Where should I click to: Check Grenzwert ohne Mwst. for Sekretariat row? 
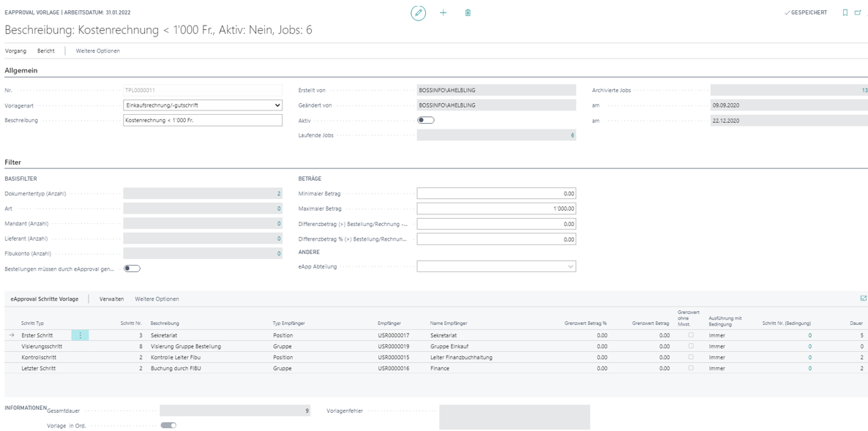click(x=691, y=335)
